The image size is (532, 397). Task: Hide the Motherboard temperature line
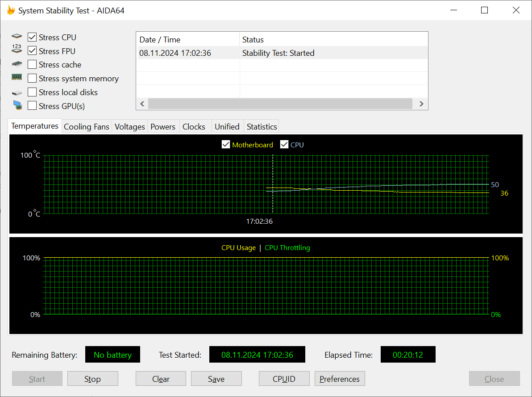(226, 144)
